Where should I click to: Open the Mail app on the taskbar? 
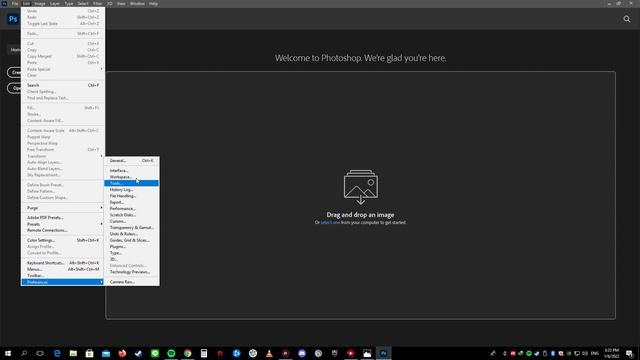(106, 353)
